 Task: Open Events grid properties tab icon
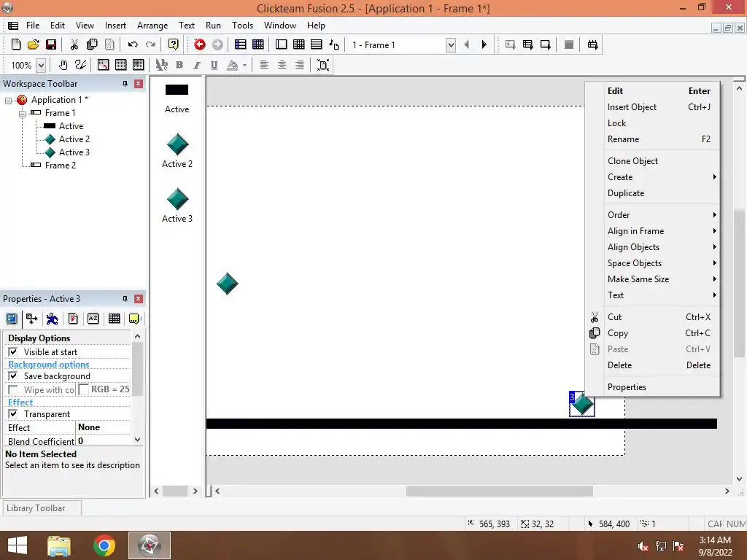(x=114, y=319)
